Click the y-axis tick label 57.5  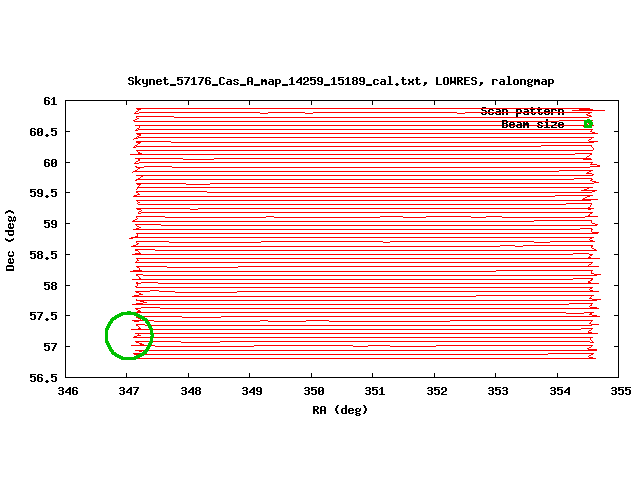pyautogui.click(x=43, y=316)
